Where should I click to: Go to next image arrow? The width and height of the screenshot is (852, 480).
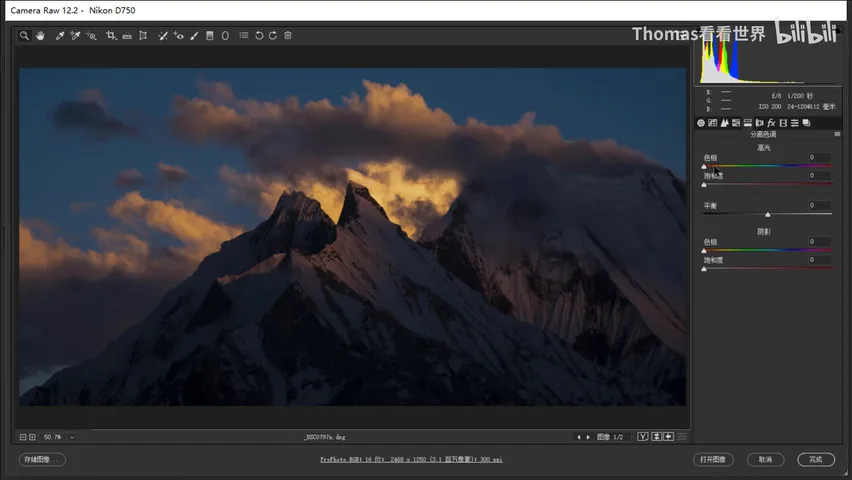(588, 437)
